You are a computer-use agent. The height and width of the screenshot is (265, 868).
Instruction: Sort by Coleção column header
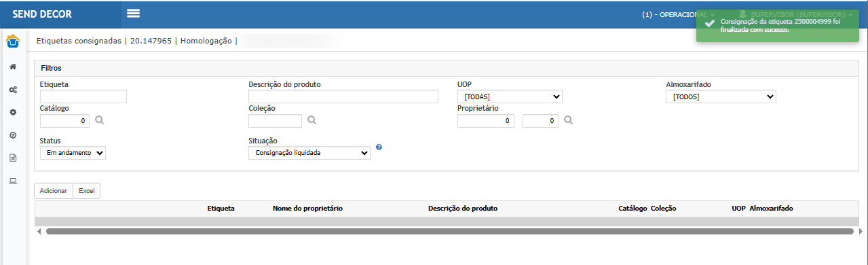click(663, 208)
